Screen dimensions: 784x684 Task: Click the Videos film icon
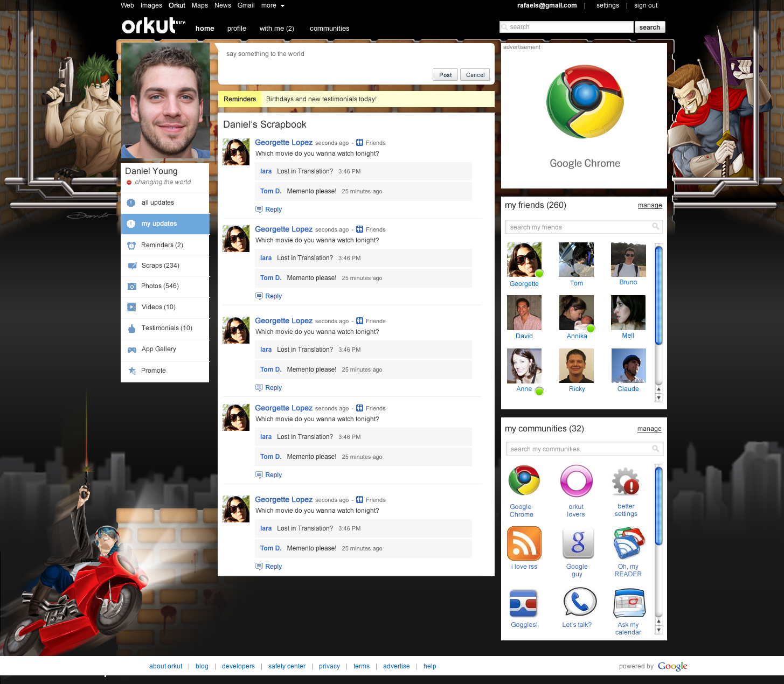[131, 307]
